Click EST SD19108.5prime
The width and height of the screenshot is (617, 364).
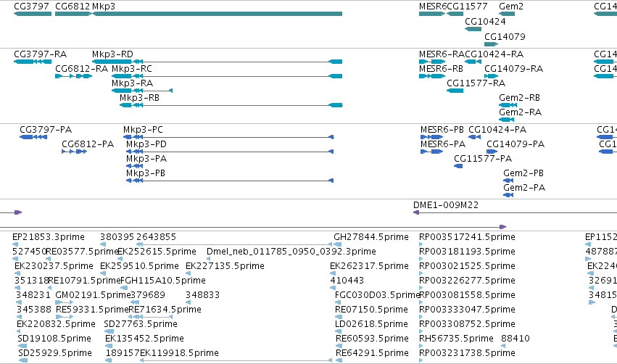point(54,339)
